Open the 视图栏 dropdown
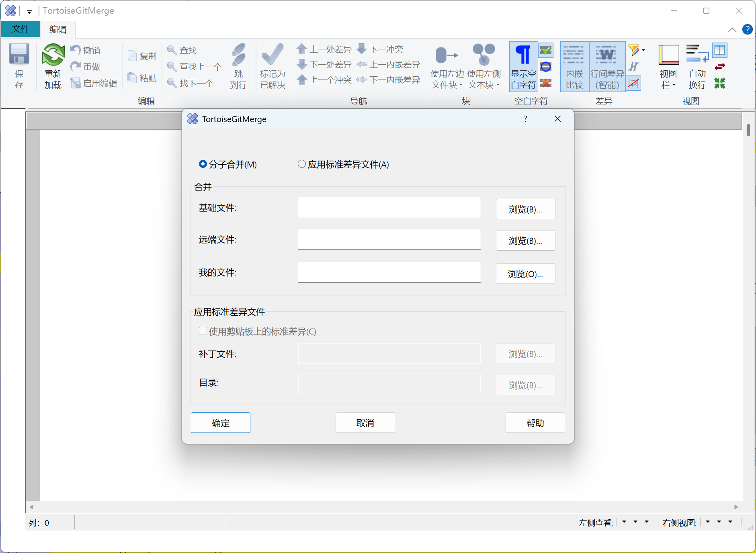 pos(668,67)
